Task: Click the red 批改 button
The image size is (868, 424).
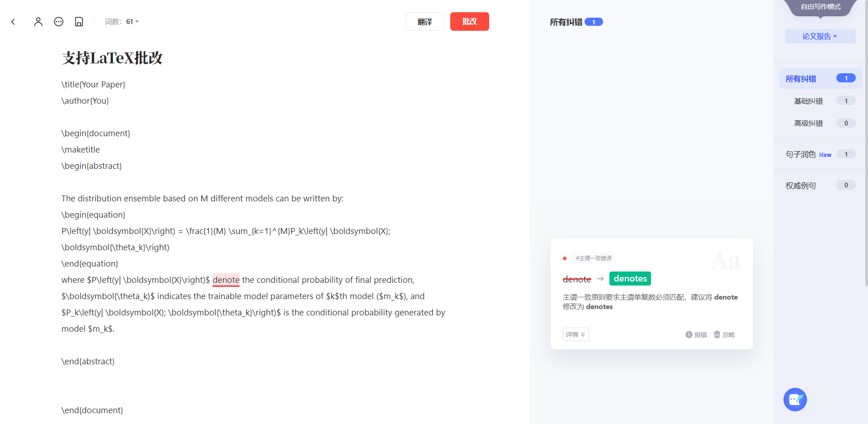Action: coord(470,21)
